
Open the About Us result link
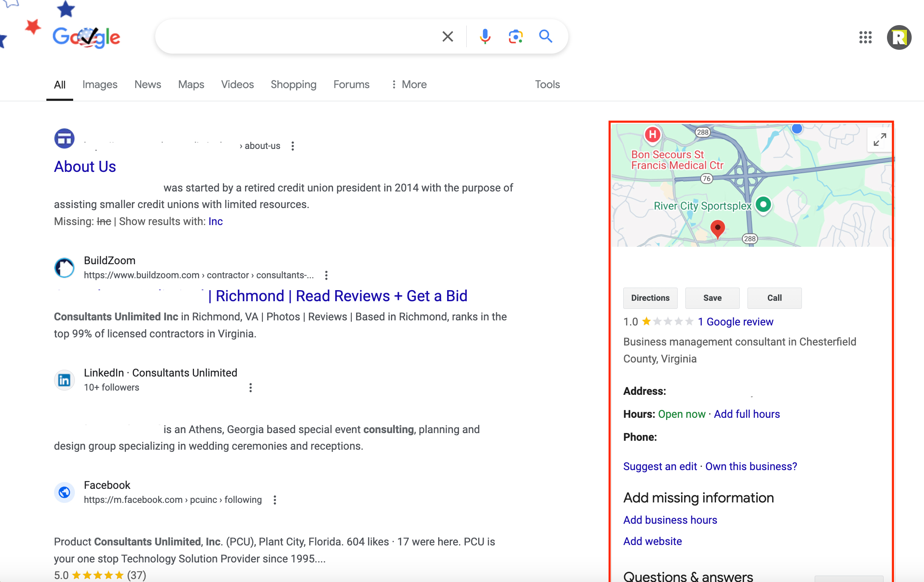coord(85,167)
